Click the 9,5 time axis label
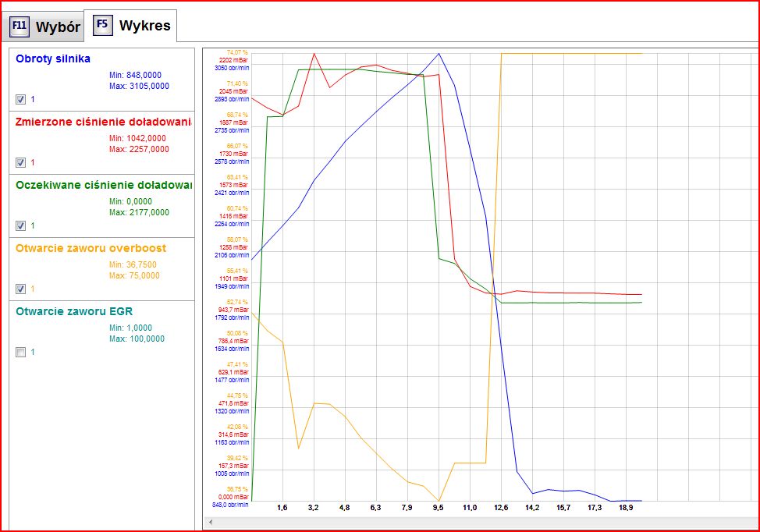The image size is (760, 532). point(439,508)
